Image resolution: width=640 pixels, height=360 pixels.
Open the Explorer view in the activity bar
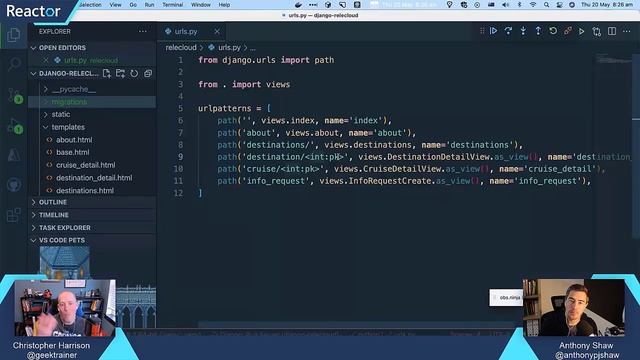[13, 35]
